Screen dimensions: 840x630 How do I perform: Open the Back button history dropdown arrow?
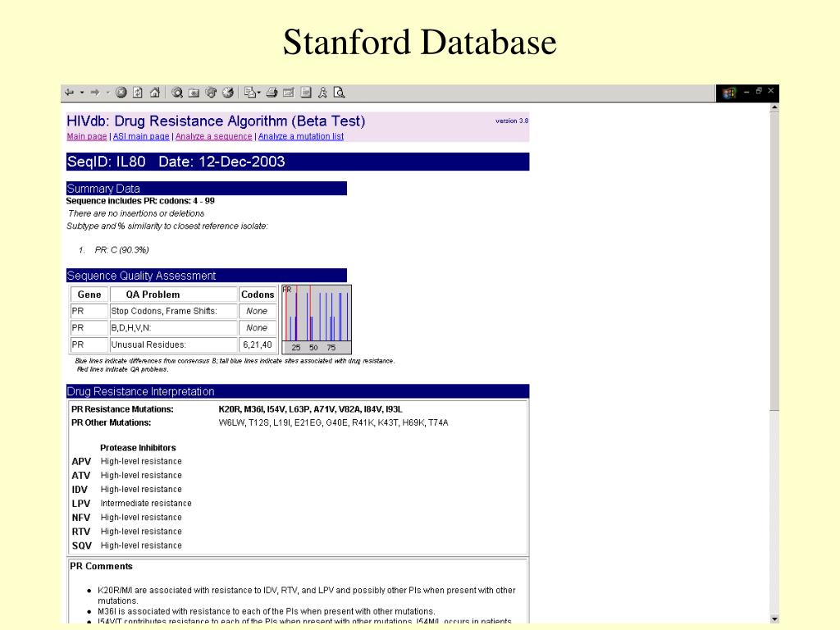coord(82,93)
